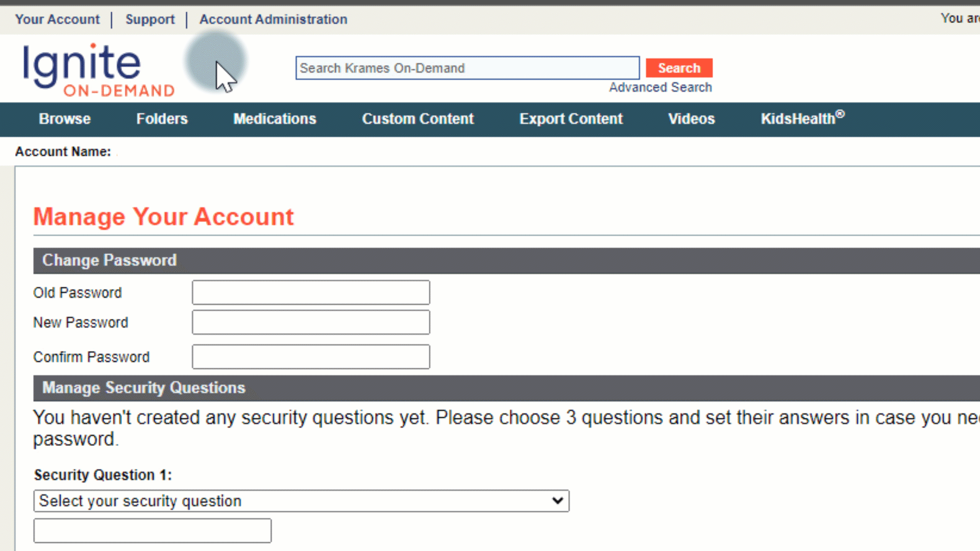
Task: Expand the Security Question 1 dropdown
Action: pyautogui.click(x=301, y=501)
